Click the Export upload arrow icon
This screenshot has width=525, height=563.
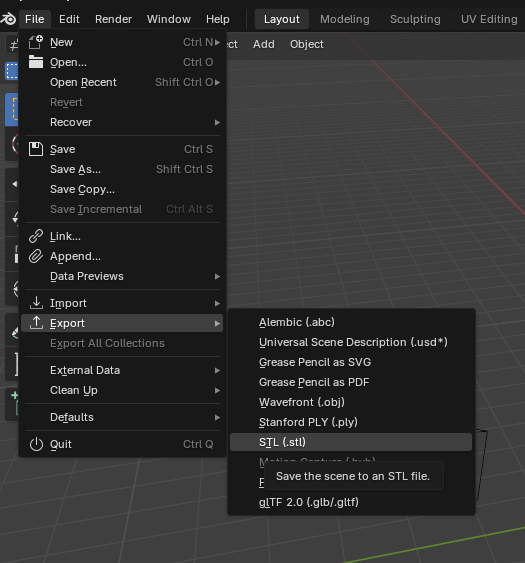36,323
